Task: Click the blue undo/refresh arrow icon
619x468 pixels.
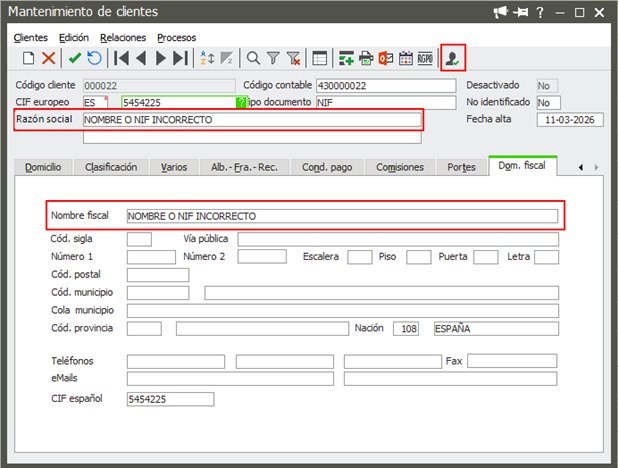Action: coord(94,58)
